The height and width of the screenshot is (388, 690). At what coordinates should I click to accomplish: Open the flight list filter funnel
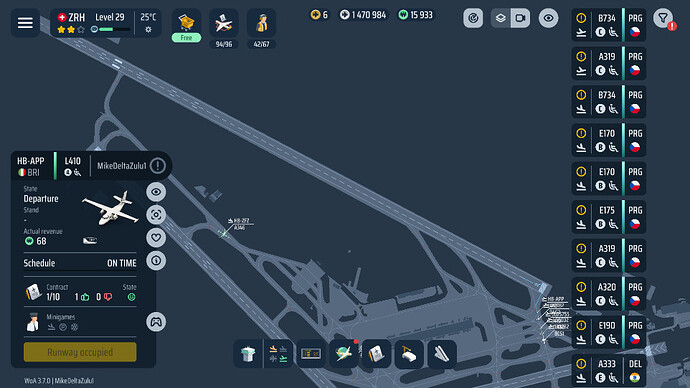(x=663, y=18)
